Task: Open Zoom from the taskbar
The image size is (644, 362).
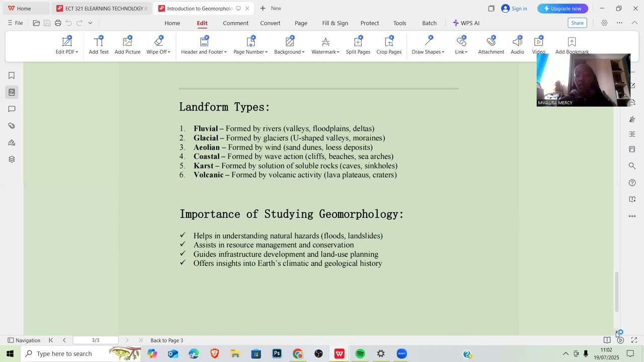Action: click(x=401, y=354)
